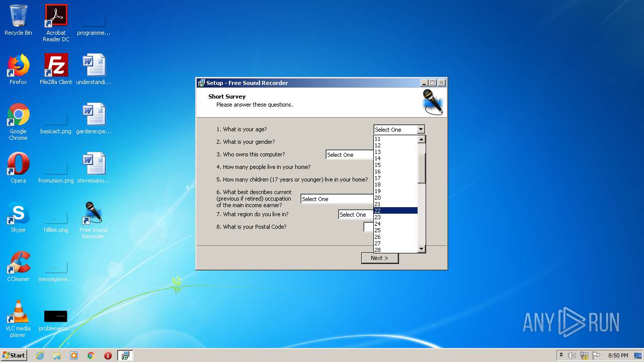Open CCleaner desktop shortcut
The width and height of the screenshot is (644, 362).
[x=18, y=266]
